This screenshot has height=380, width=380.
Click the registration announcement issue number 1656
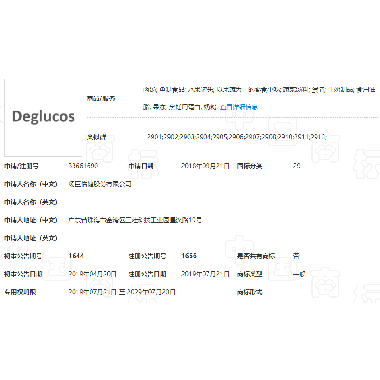pos(189,256)
